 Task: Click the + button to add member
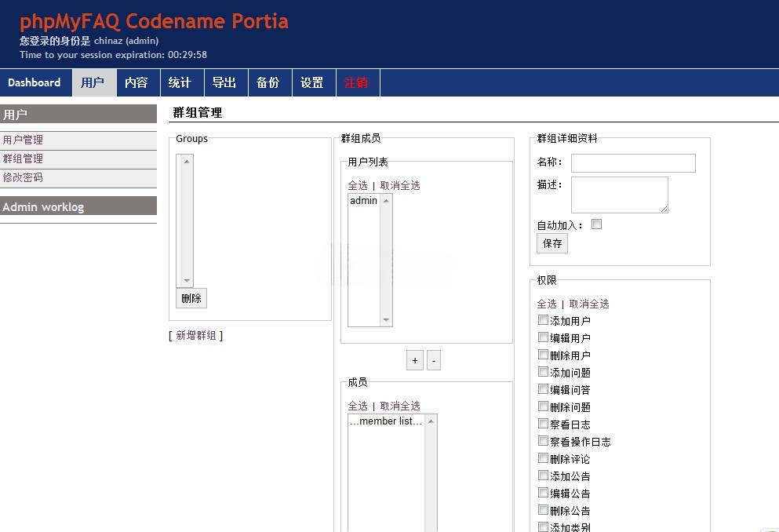[414, 359]
